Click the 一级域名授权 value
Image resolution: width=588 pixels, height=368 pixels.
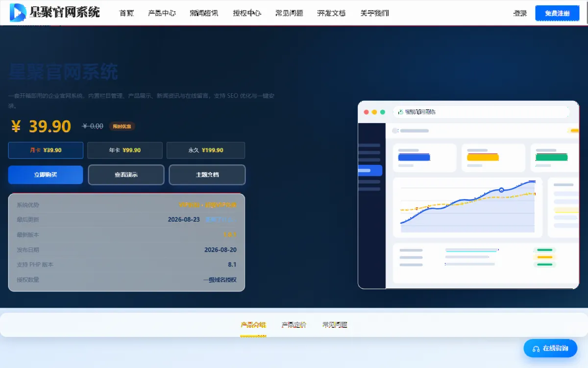[x=220, y=280]
